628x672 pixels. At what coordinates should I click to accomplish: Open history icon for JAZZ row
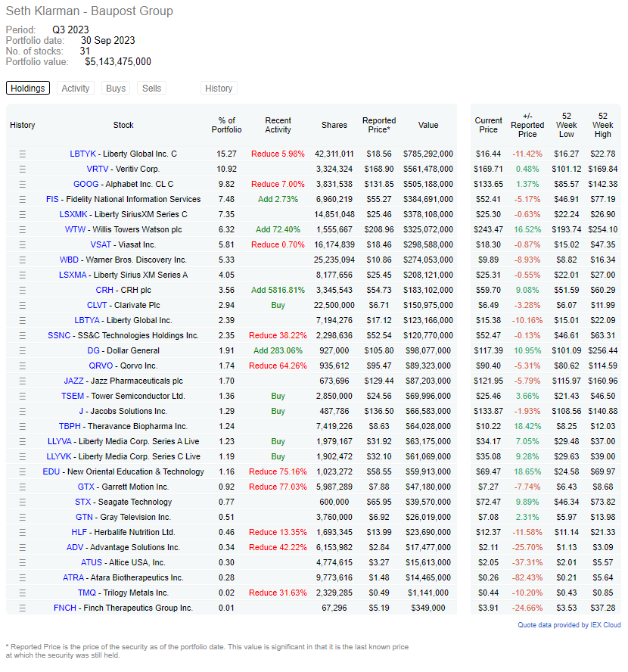click(x=22, y=381)
